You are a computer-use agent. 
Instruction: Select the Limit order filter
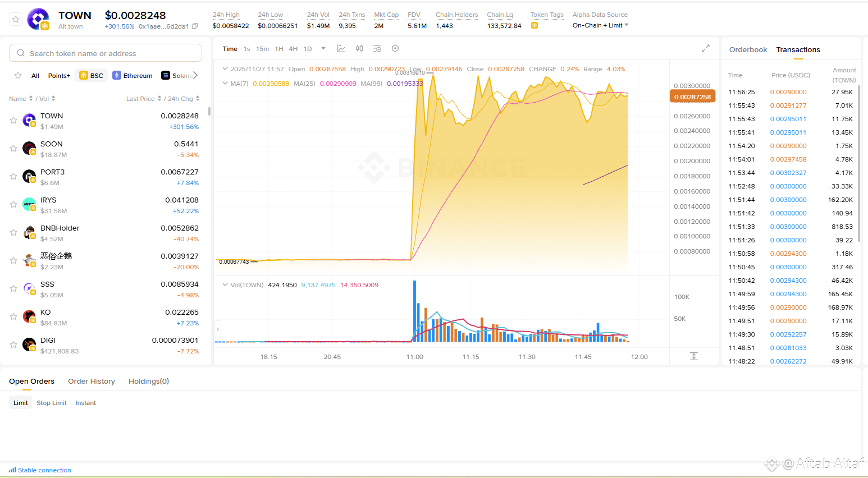coord(21,403)
